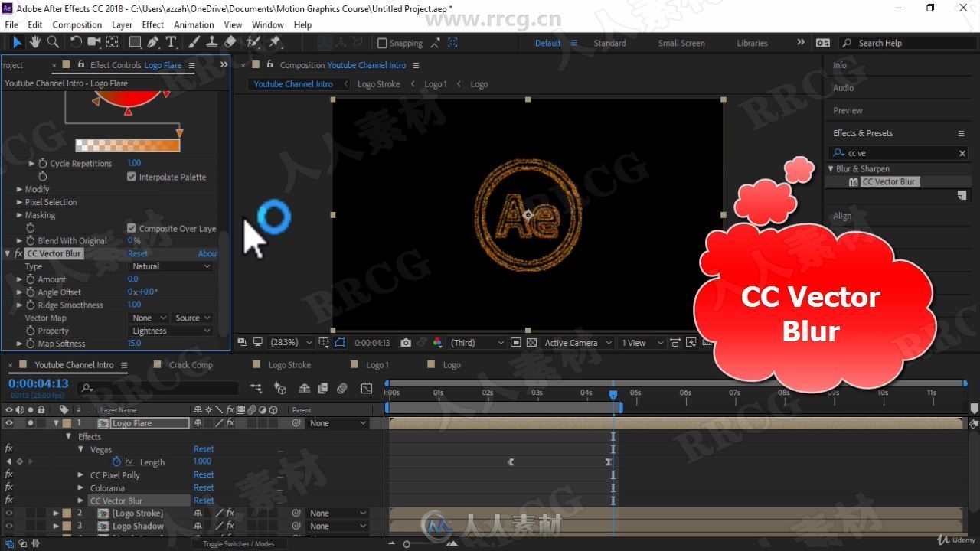Toggle shy layers hiding in timeline
Viewport: 980px width, 551px height.
[x=304, y=389]
